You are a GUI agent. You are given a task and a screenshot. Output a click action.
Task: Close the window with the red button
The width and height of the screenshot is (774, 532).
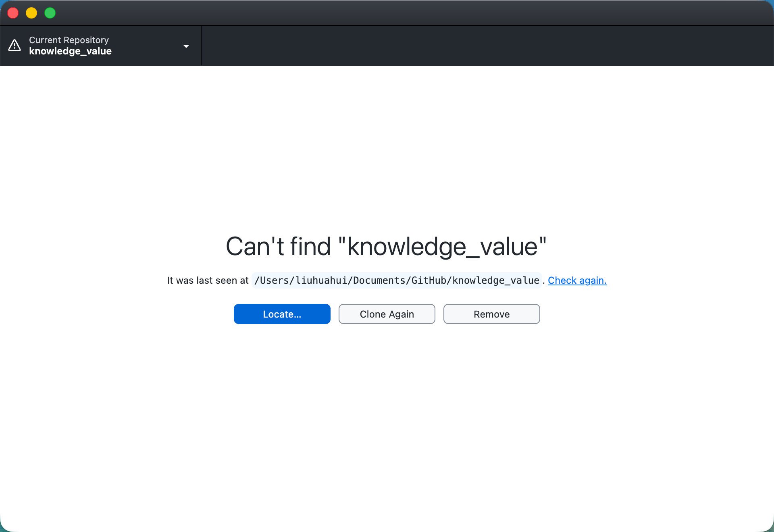click(x=13, y=13)
